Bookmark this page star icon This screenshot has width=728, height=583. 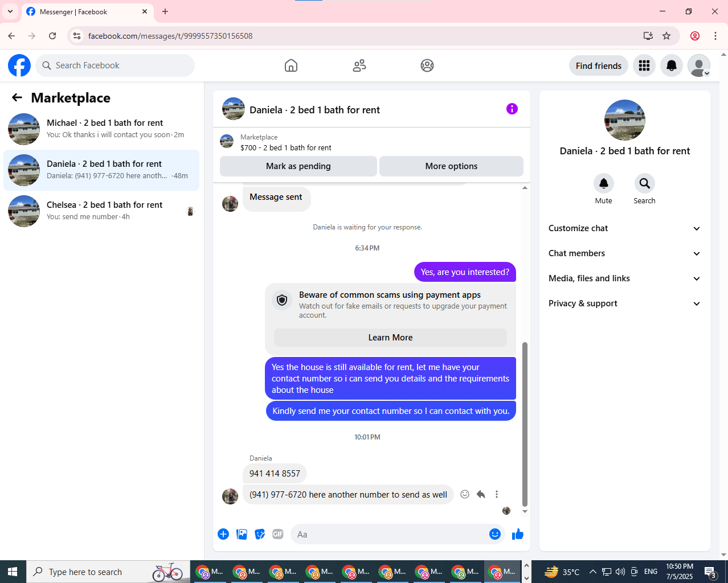pyautogui.click(x=666, y=36)
